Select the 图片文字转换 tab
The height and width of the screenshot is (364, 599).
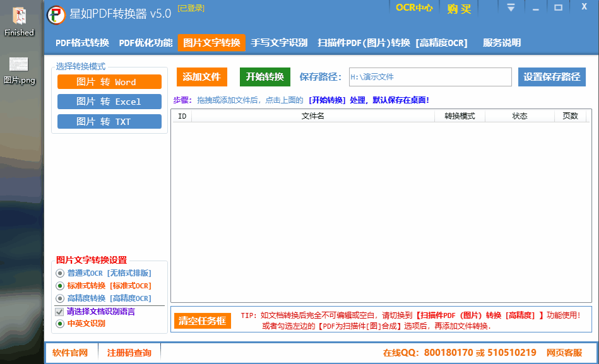coord(211,43)
